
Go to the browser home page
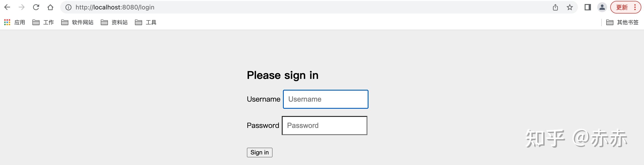click(50, 7)
